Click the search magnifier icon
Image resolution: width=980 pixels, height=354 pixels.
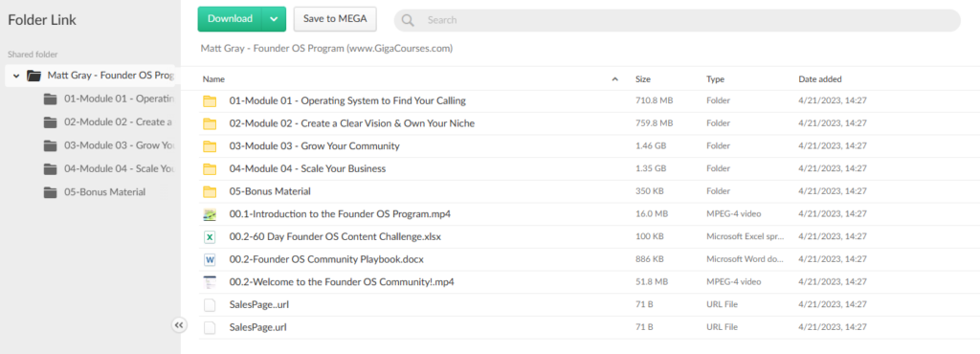coord(408,20)
